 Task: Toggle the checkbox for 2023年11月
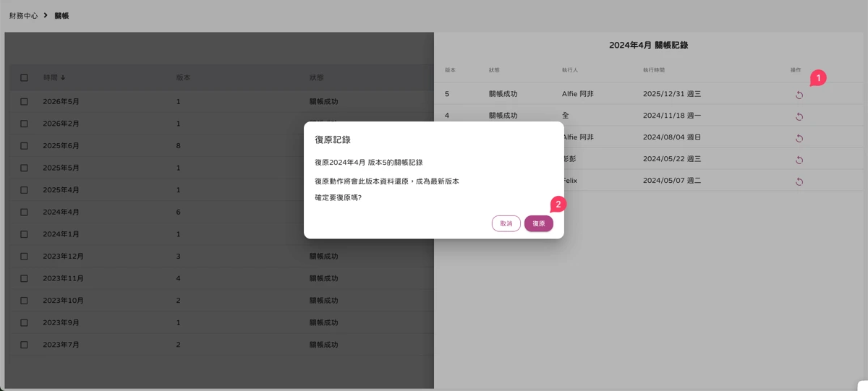24,278
